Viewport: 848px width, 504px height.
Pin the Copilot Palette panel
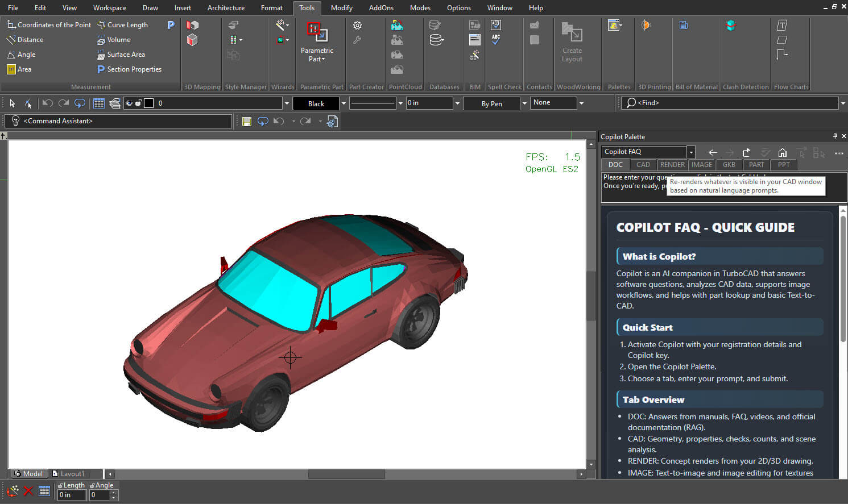(835, 136)
